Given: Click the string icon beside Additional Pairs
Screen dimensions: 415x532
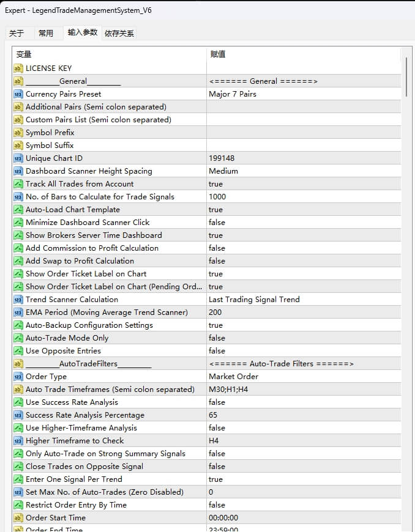Looking at the screenshot, I should click(x=18, y=107).
